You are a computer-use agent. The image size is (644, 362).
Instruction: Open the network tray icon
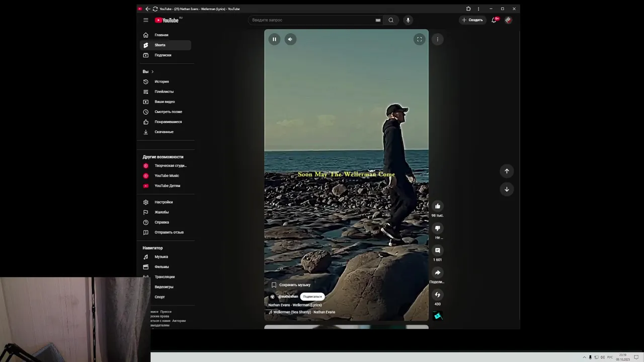coord(596,357)
